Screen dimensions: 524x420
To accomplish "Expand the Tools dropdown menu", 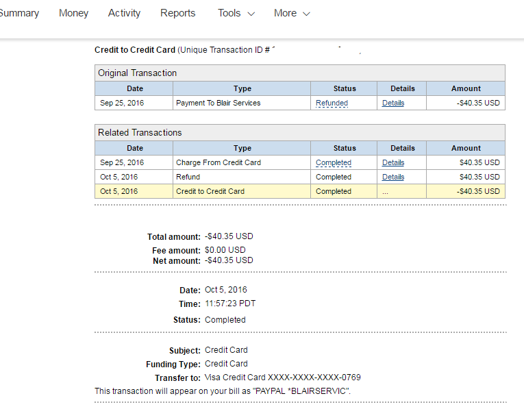I will (x=236, y=13).
